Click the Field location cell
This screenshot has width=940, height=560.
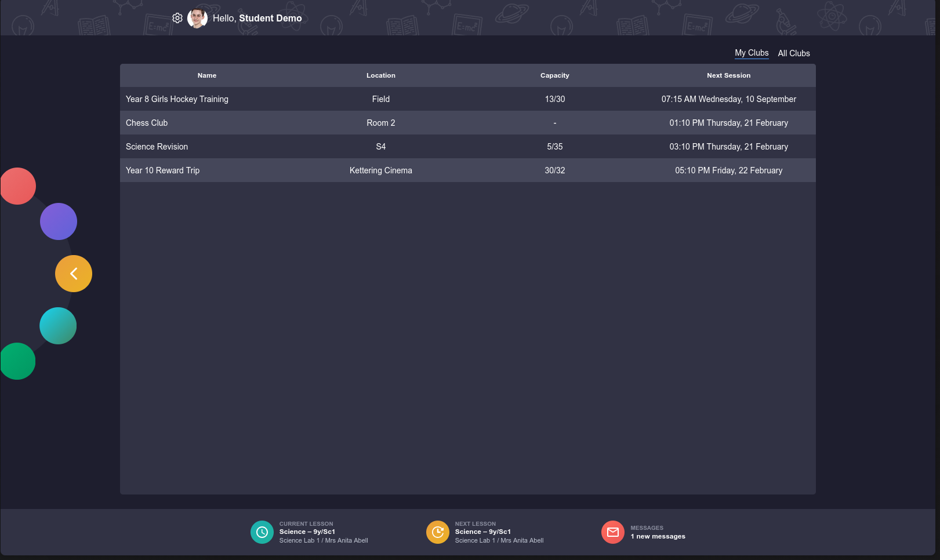click(381, 99)
